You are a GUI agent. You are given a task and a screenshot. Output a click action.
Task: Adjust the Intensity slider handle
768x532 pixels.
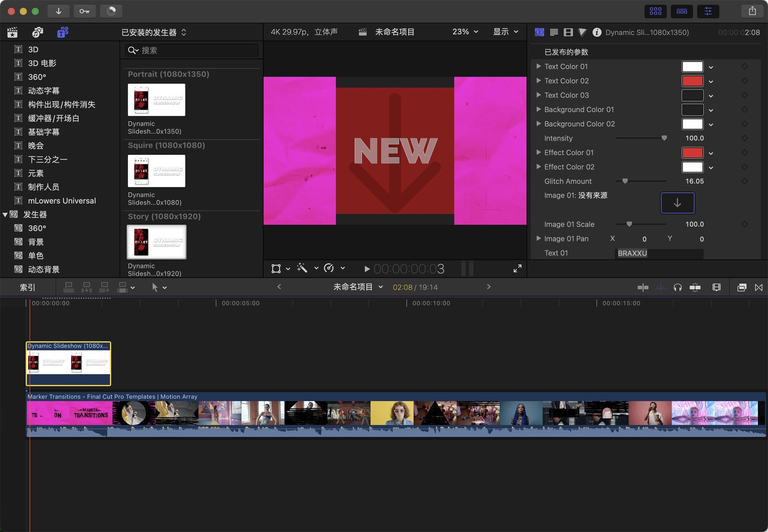(x=664, y=138)
